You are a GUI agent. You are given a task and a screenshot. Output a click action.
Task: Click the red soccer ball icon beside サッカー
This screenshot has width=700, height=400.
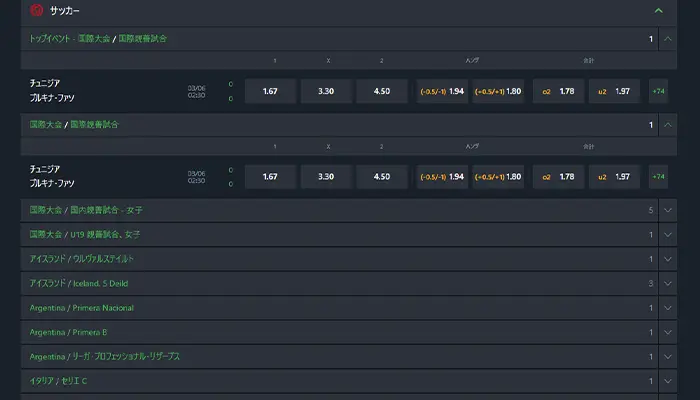pyautogui.click(x=37, y=10)
